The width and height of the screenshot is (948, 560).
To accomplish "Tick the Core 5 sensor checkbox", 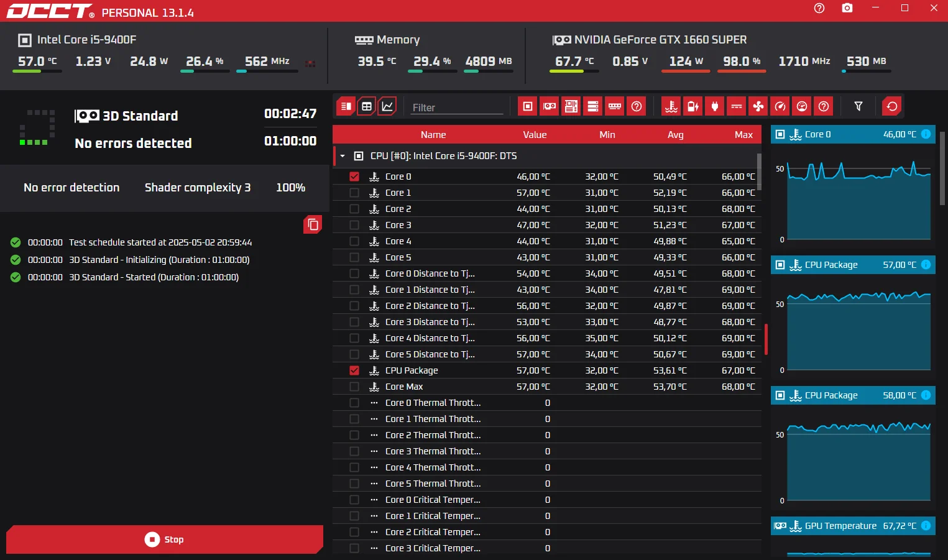I will point(354,257).
